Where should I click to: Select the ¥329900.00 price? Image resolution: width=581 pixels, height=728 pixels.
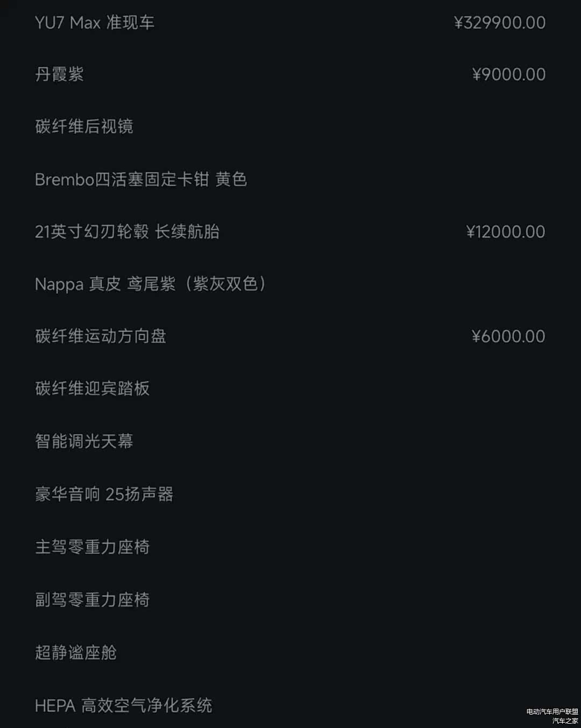[x=500, y=23]
